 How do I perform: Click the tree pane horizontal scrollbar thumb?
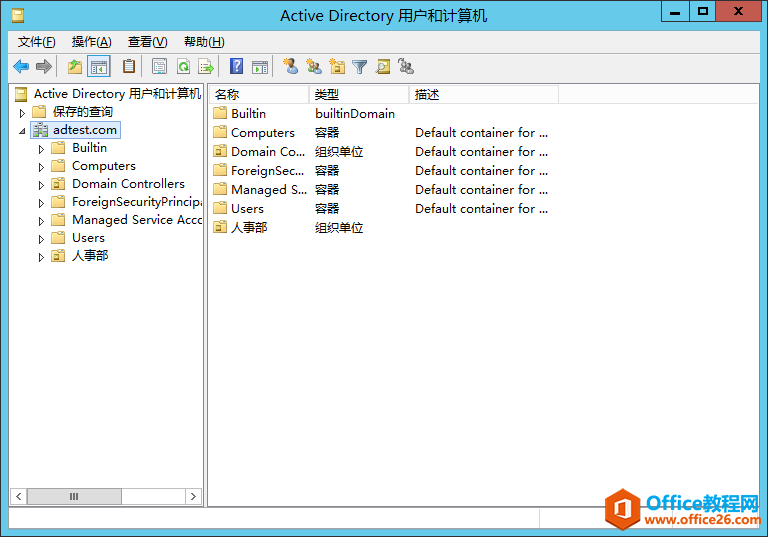tap(74, 496)
